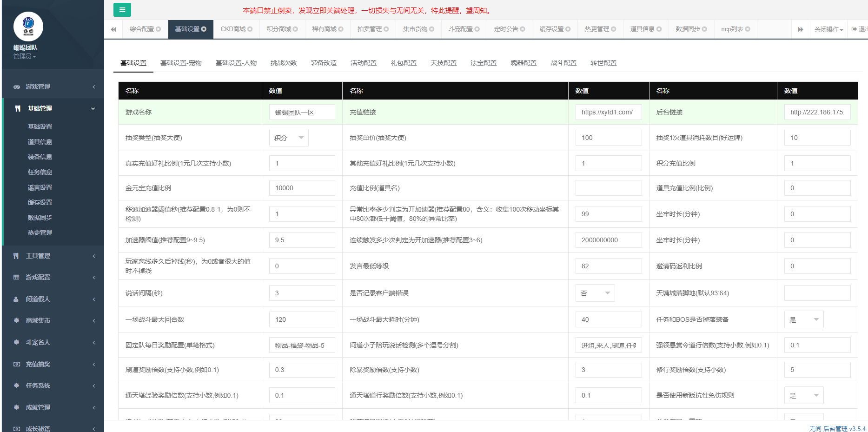Open 道具信息 in the sidebar
Viewport: 868px width, 432px height.
point(40,142)
